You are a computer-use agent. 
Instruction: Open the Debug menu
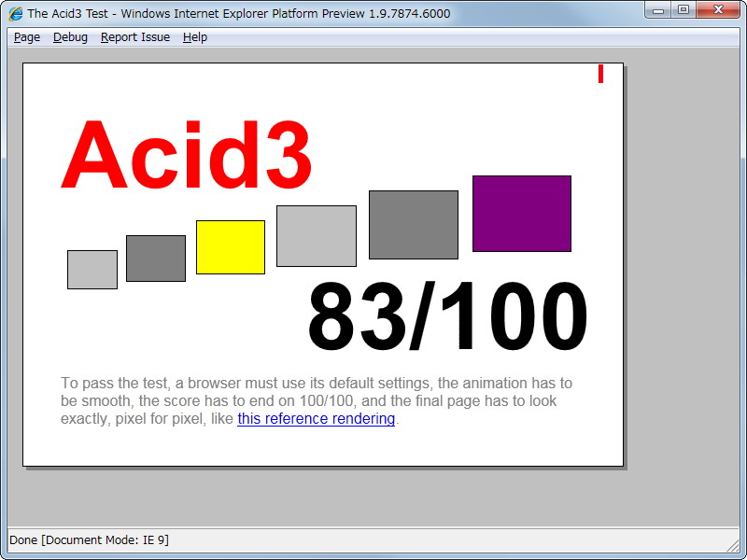pyautogui.click(x=70, y=37)
